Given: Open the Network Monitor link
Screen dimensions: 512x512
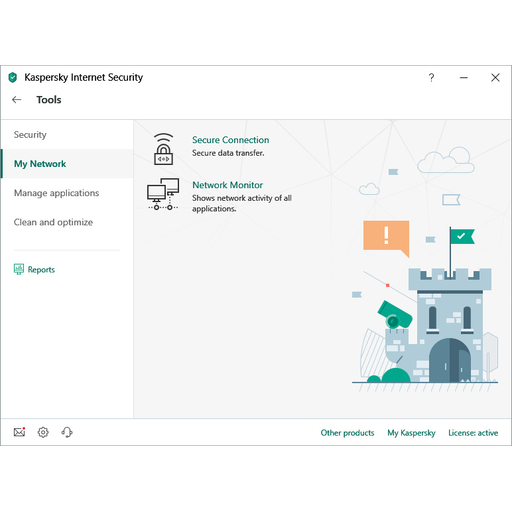Looking at the screenshot, I should click(228, 185).
